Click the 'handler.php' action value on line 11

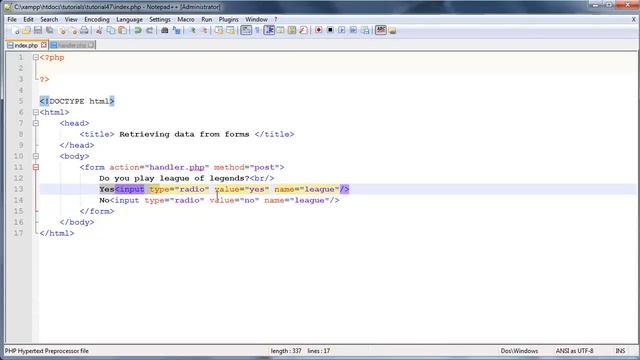(177, 167)
